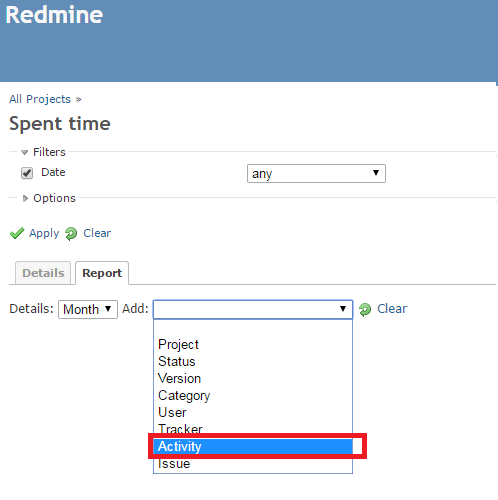Click the green Apply checkmark icon

click(17, 233)
